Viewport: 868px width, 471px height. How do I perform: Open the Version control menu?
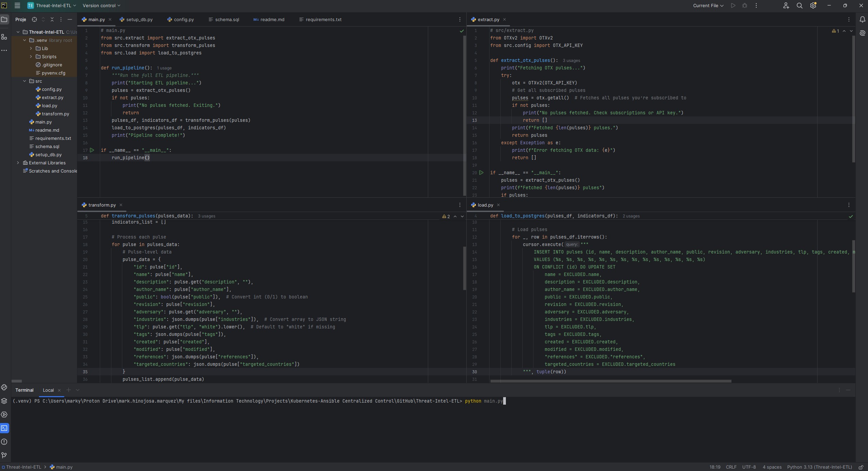(100, 5)
